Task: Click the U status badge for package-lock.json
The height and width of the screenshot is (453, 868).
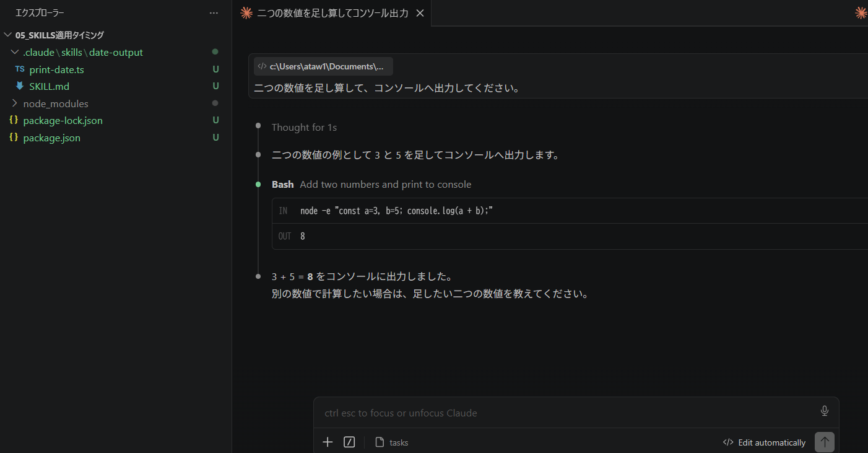Action: (216, 120)
